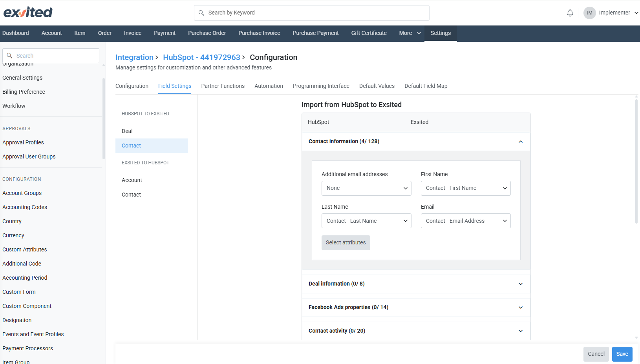Open the Last Name mapping dropdown

(x=366, y=221)
